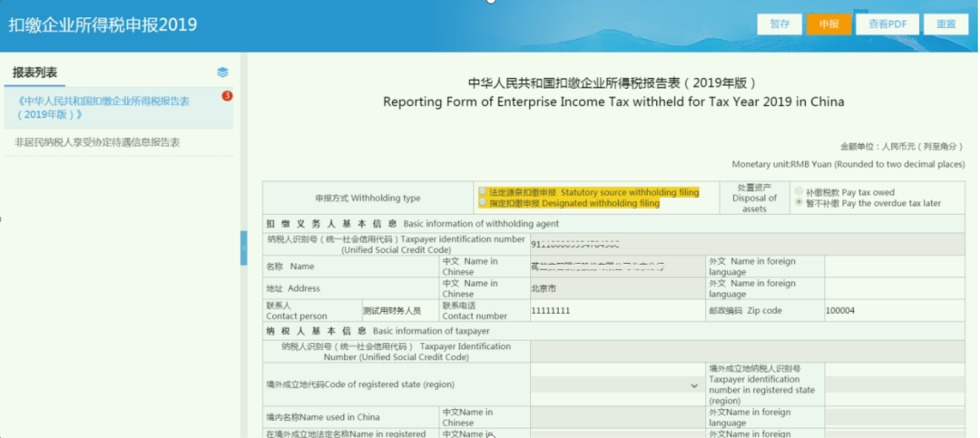The height and width of the screenshot is (438, 980).
Task: Click the contact person field 测试用财务人员
Action: coord(401,310)
